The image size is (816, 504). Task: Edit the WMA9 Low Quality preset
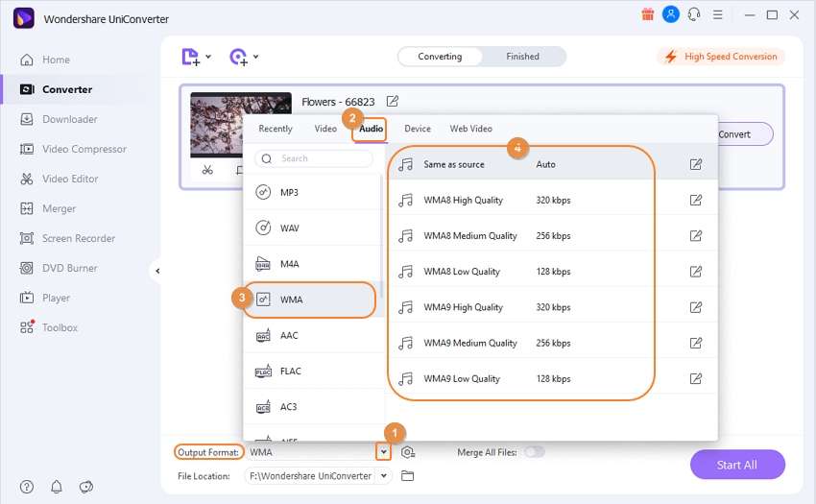[696, 378]
